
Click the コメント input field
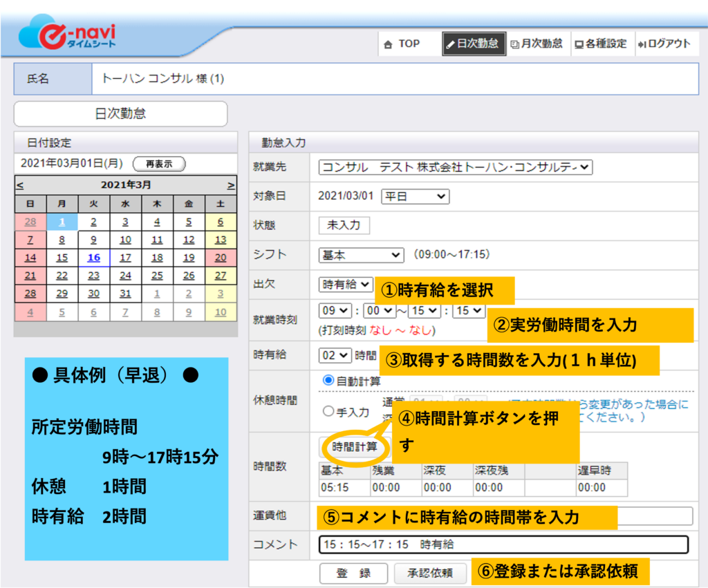[503, 544]
